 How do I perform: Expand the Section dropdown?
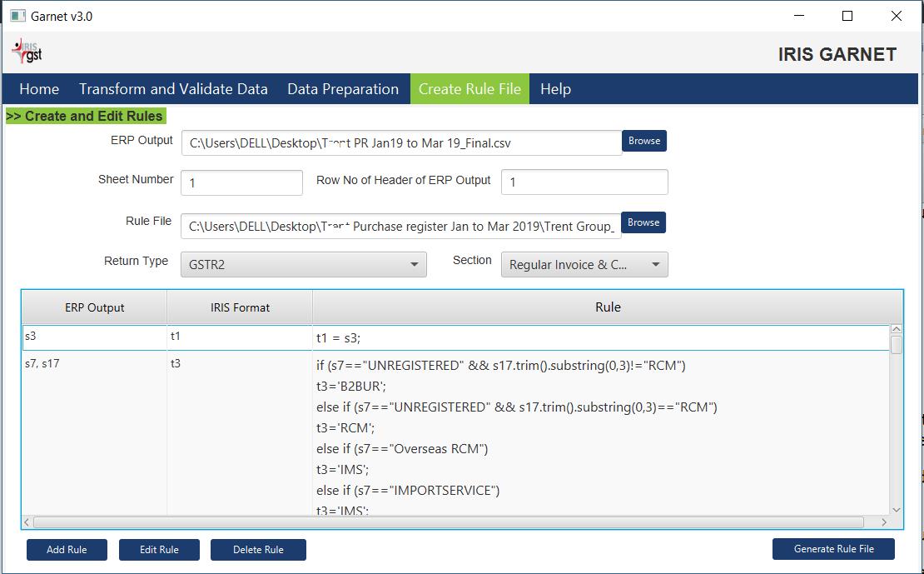click(584, 264)
